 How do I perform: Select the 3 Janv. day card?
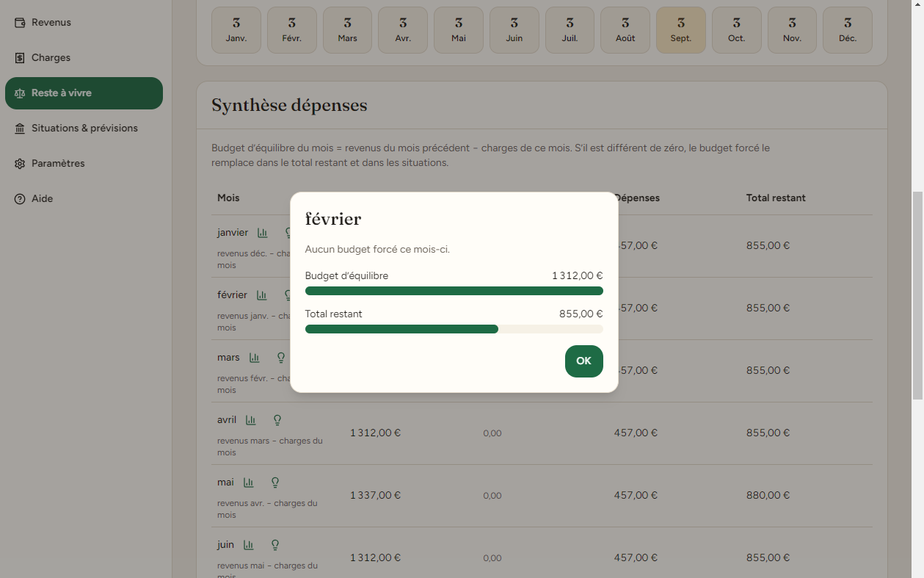pos(236,30)
